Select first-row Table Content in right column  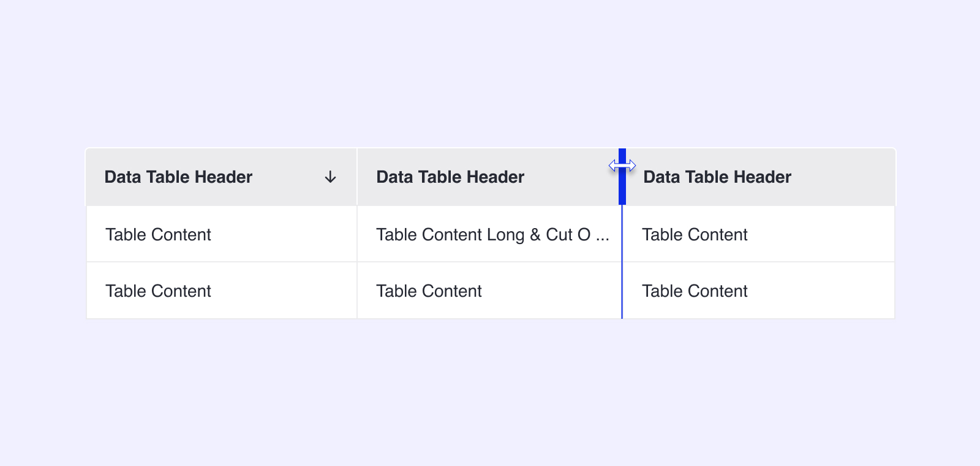pos(695,235)
